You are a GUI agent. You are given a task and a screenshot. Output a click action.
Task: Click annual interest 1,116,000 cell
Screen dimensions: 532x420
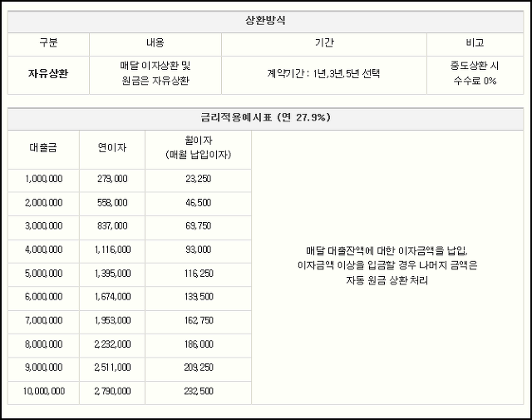tap(112, 251)
